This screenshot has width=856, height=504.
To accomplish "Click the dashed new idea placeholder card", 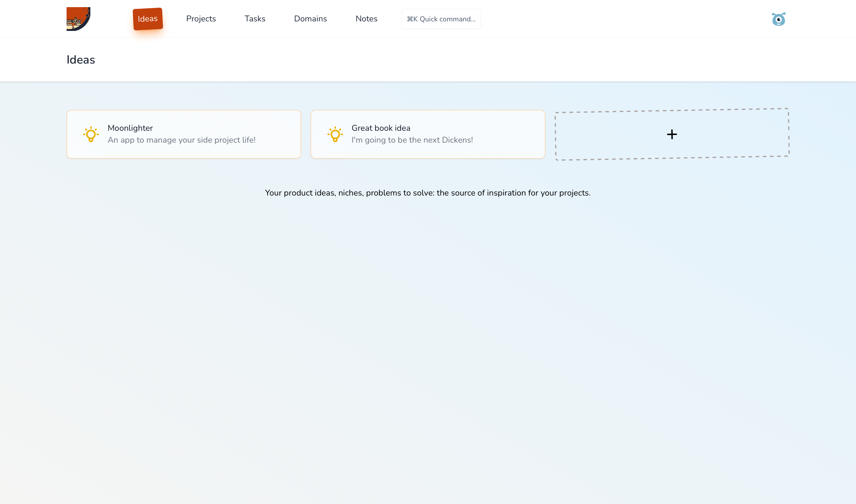I will click(730, 146).
